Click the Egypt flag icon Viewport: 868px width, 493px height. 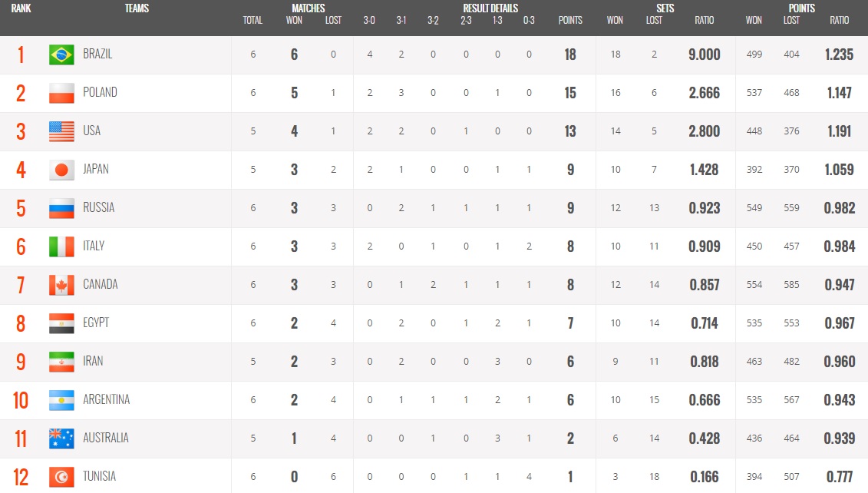(x=61, y=323)
